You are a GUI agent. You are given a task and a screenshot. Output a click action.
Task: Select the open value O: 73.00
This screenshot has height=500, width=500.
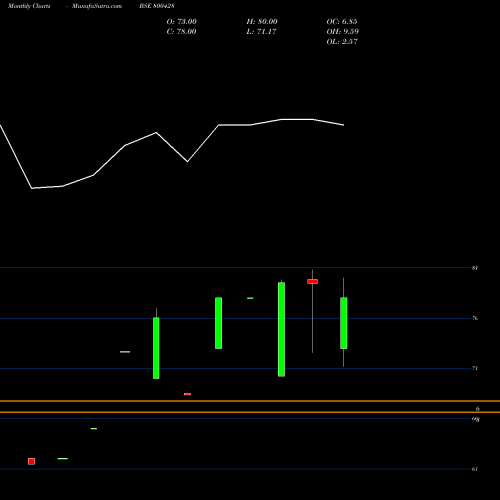pyautogui.click(x=182, y=22)
